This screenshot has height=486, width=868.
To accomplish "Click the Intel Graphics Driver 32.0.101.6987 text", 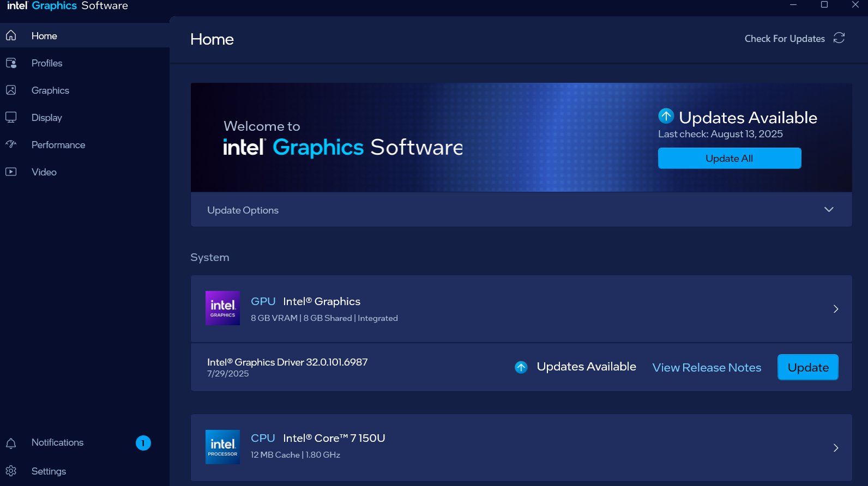I will [x=287, y=362].
